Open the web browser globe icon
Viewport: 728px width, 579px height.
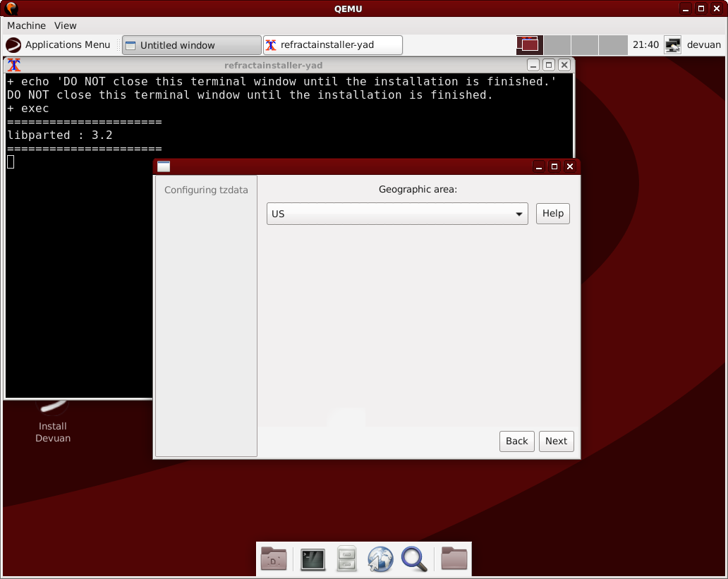(x=380, y=559)
